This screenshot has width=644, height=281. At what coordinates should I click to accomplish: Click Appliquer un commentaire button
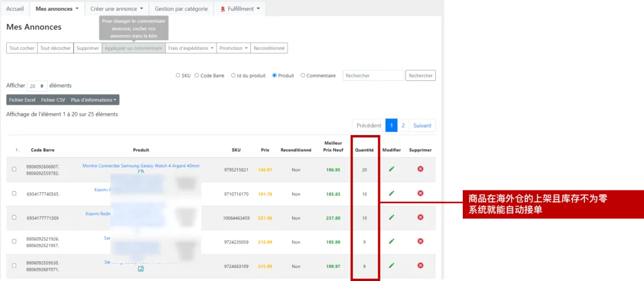(134, 48)
